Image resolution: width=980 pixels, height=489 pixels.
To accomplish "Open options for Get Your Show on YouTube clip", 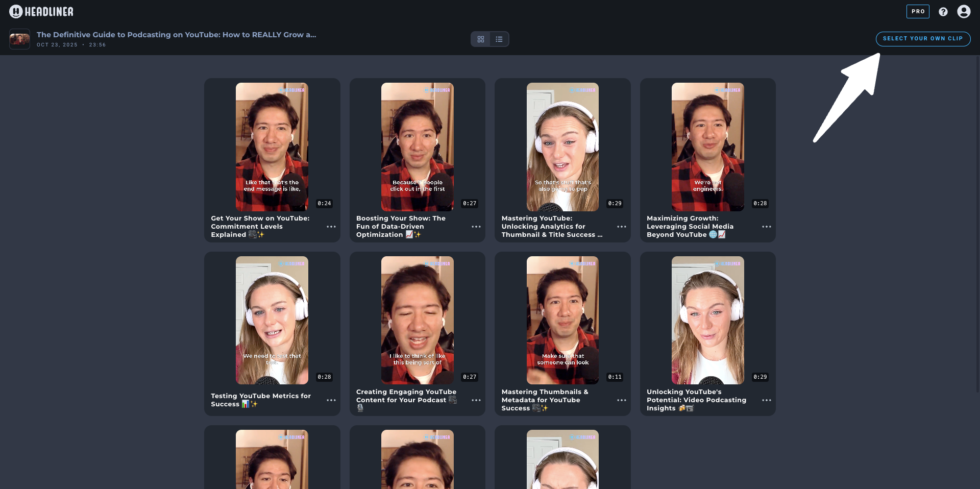I will coord(331,227).
